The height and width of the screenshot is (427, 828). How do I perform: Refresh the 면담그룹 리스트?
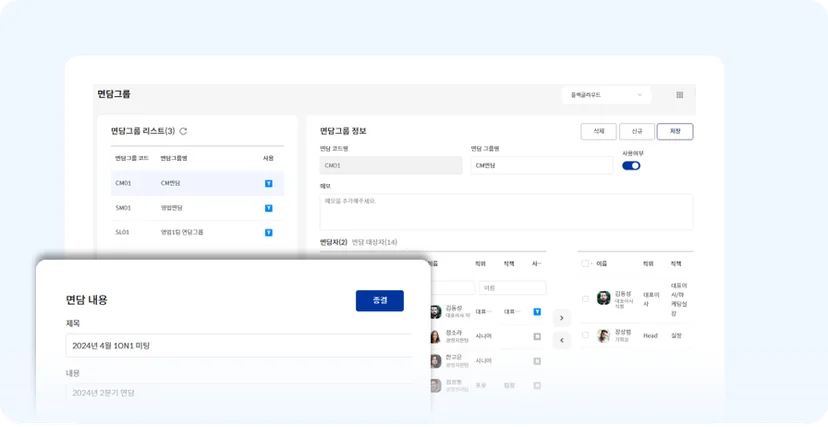click(183, 131)
